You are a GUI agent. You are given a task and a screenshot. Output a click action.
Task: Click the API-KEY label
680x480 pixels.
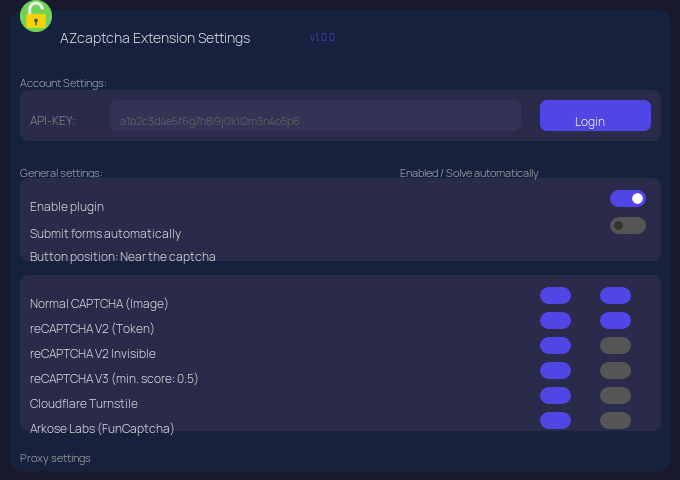click(52, 121)
